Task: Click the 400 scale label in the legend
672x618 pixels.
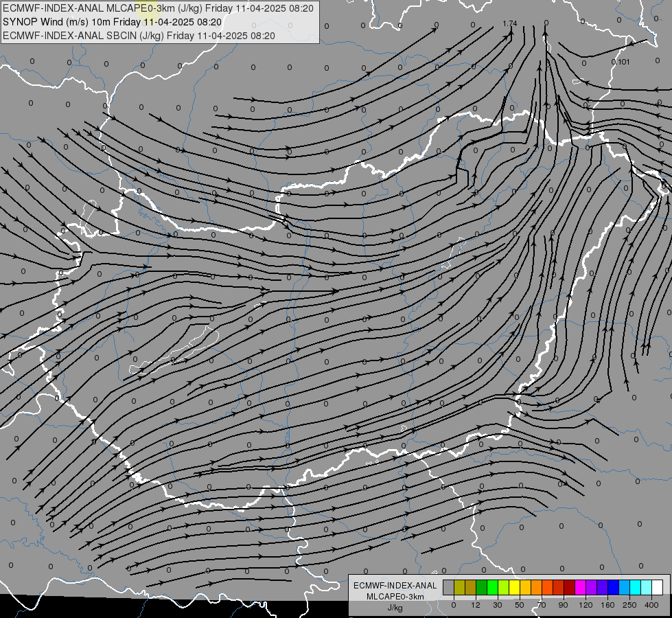Action: tap(651, 605)
